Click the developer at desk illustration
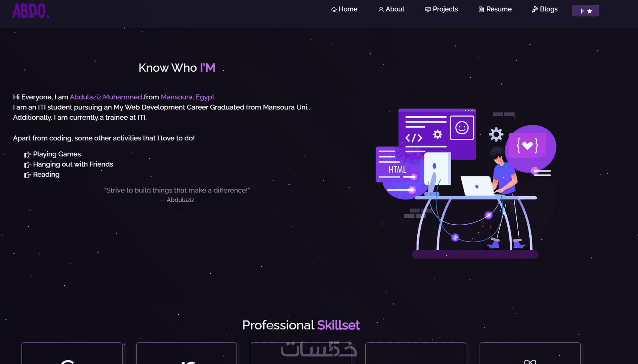 tap(466, 184)
